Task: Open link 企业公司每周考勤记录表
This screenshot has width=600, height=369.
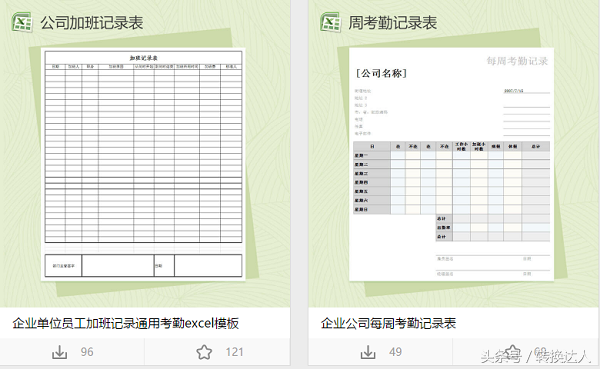Action: (388, 323)
